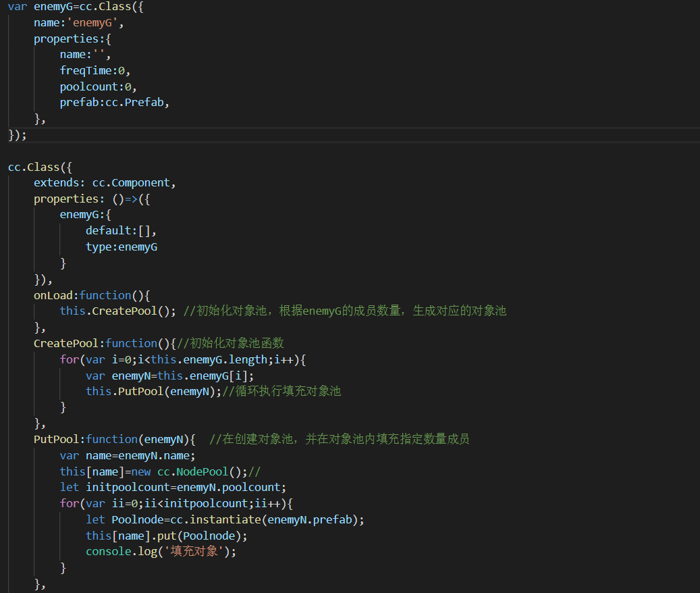Click the '});' closing line
700x593 pixels.
click(18, 135)
